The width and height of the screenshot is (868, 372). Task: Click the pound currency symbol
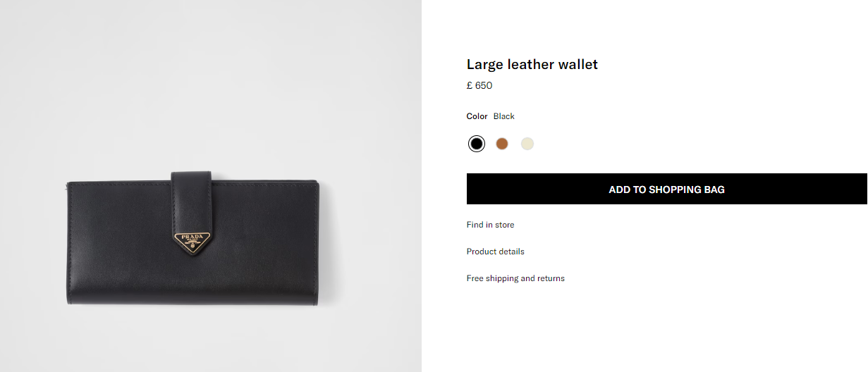click(x=470, y=85)
